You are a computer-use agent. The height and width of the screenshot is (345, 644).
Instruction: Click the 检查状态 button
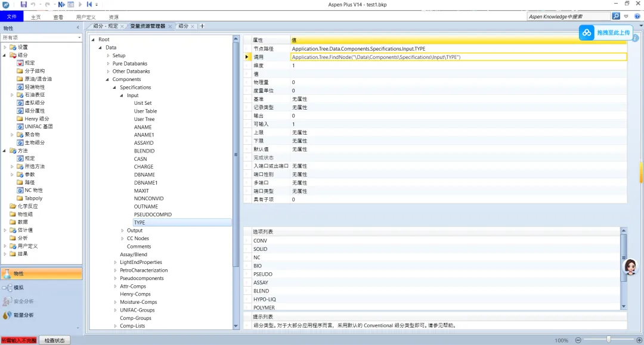tap(55, 340)
